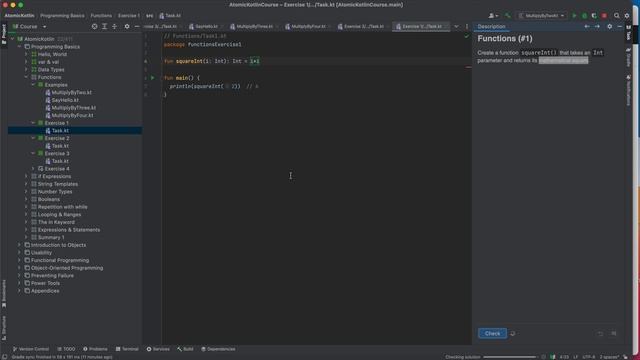This screenshot has width=640, height=360.
Task: Select the Power Tools section
Action: point(45,283)
